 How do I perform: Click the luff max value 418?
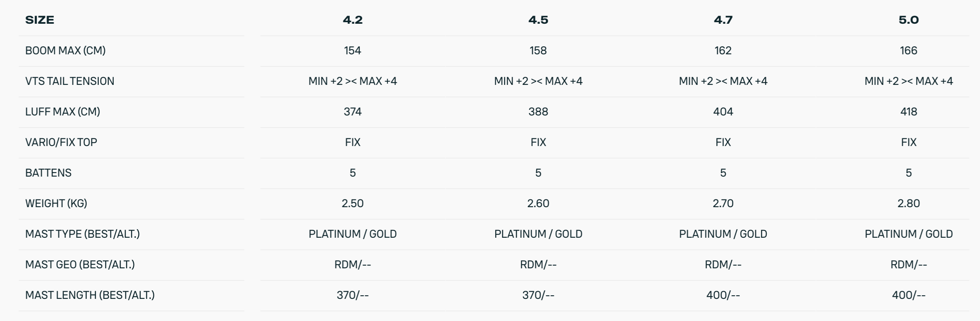pos(909,112)
